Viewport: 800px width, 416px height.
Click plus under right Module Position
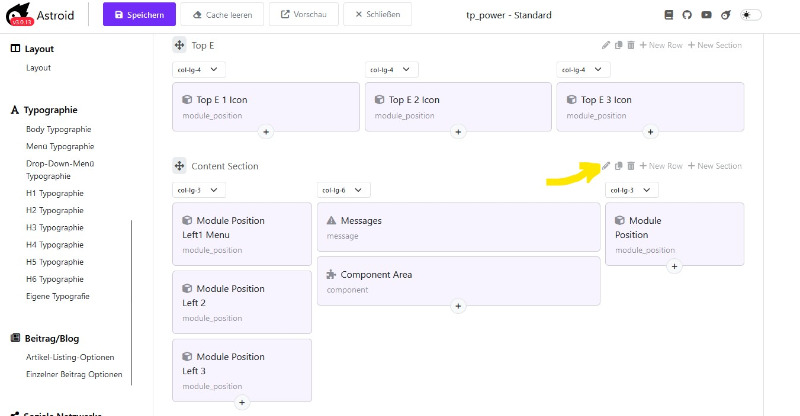click(x=674, y=266)
